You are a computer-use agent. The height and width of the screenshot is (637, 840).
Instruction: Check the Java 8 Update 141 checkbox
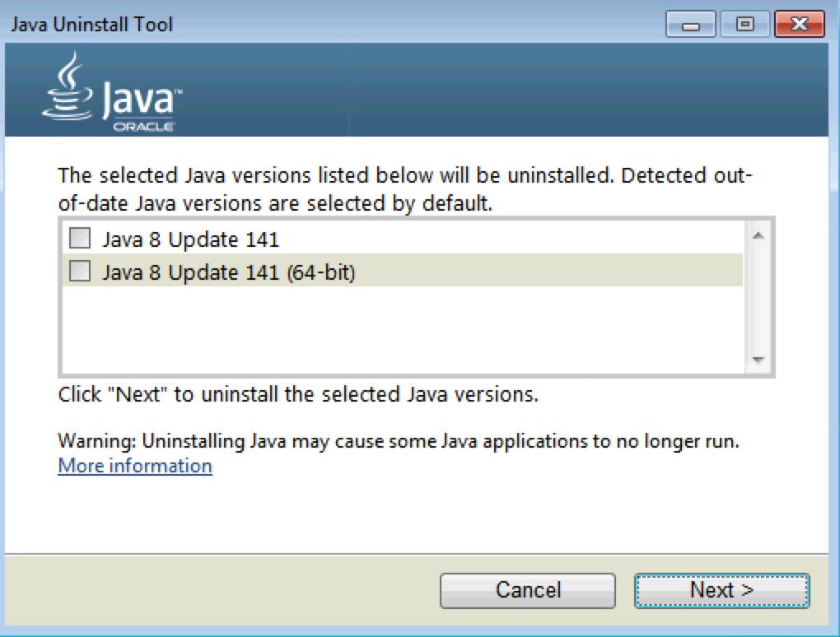point(80,238)
